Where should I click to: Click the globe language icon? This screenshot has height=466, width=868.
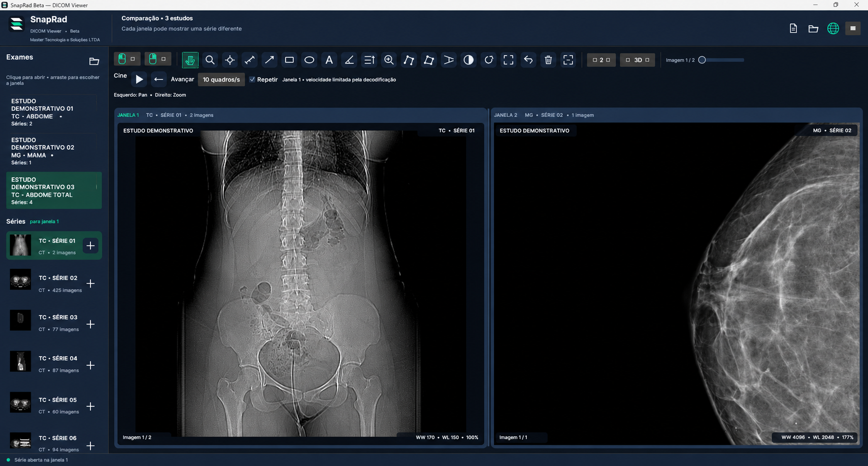[833, 28]
